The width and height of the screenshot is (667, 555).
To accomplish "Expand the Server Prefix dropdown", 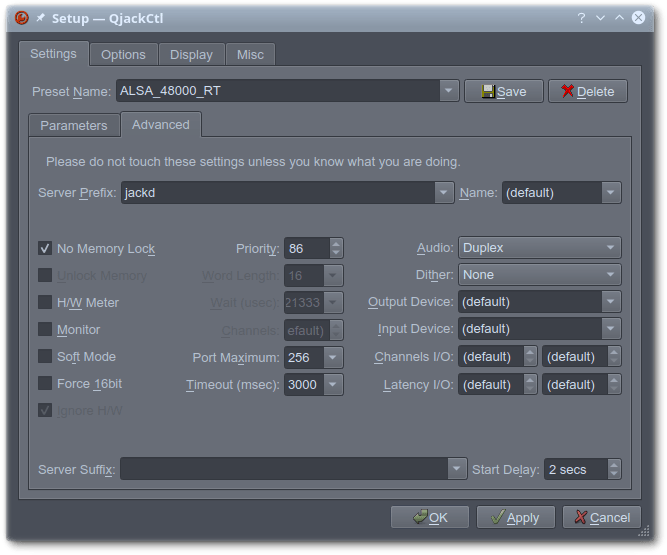I will point(444,193).
